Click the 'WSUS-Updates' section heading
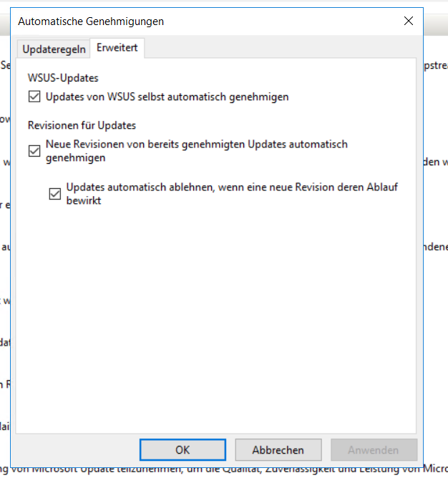The width and height of the screenshot is (448, 483). [x=63, y=78]
